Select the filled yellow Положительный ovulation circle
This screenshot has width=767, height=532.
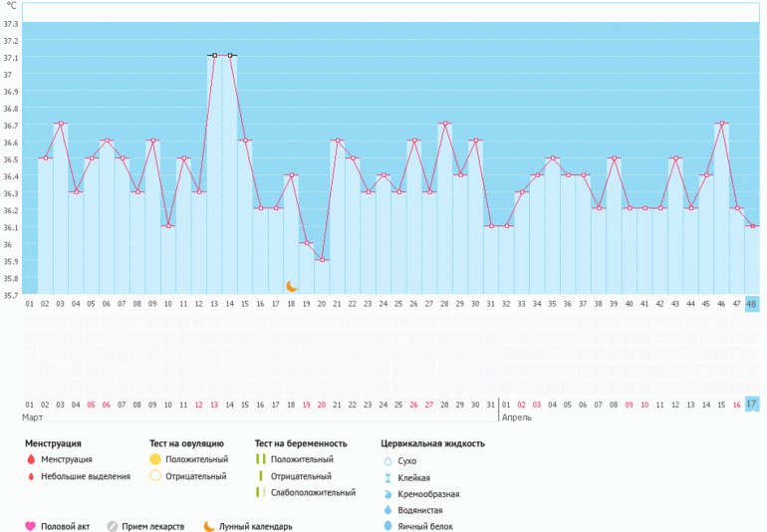click(154, 459)
